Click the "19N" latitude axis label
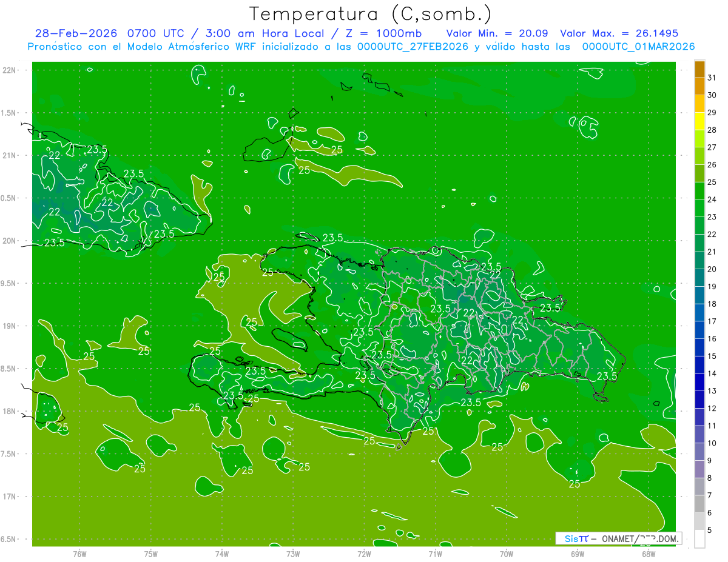 (x=8, y=326)
